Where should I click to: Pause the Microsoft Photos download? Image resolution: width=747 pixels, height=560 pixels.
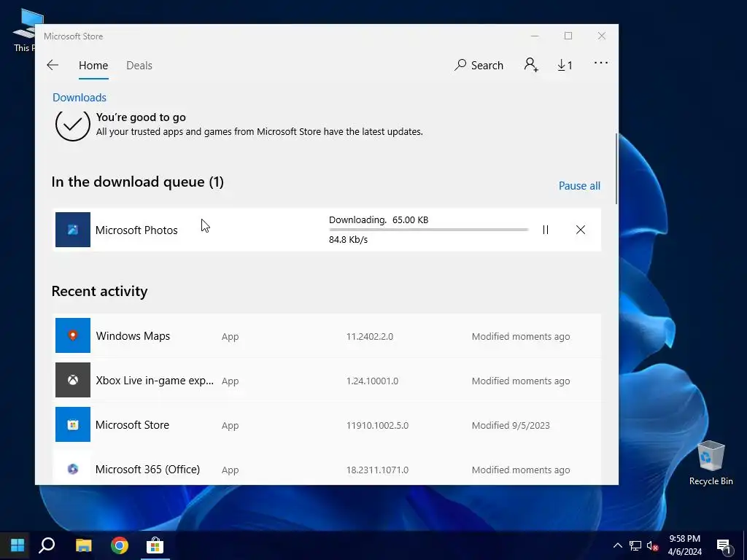546,230
